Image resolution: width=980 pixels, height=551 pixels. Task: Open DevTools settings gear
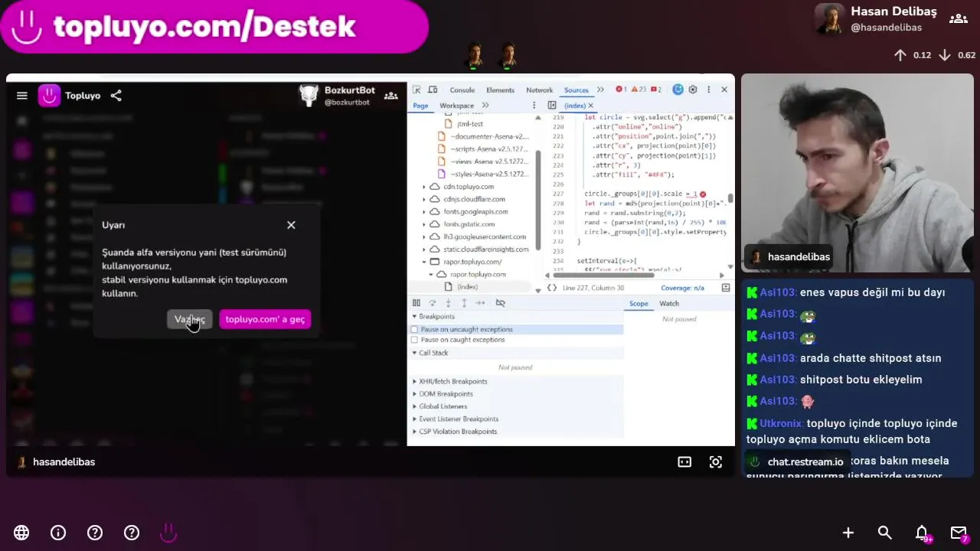point(693,90)
